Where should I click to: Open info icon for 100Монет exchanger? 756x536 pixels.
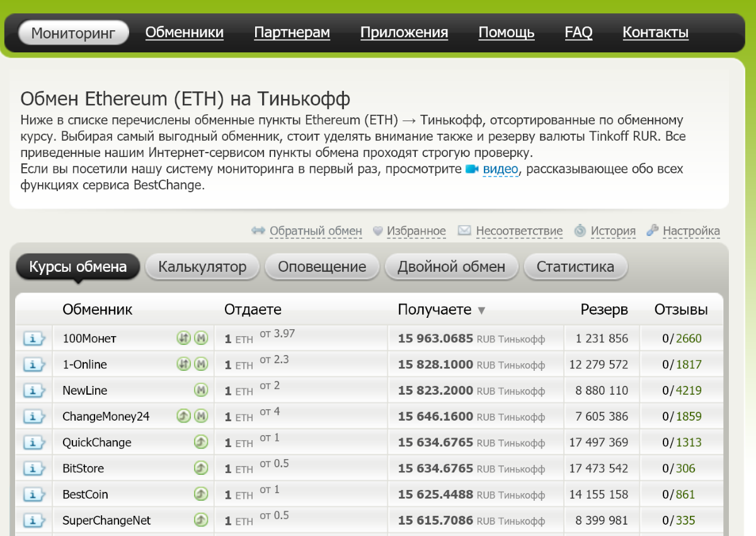35,339
